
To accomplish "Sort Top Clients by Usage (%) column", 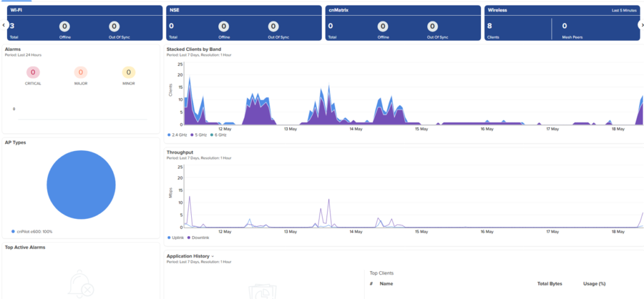I will pyautogui.click(x=594, y=284).
